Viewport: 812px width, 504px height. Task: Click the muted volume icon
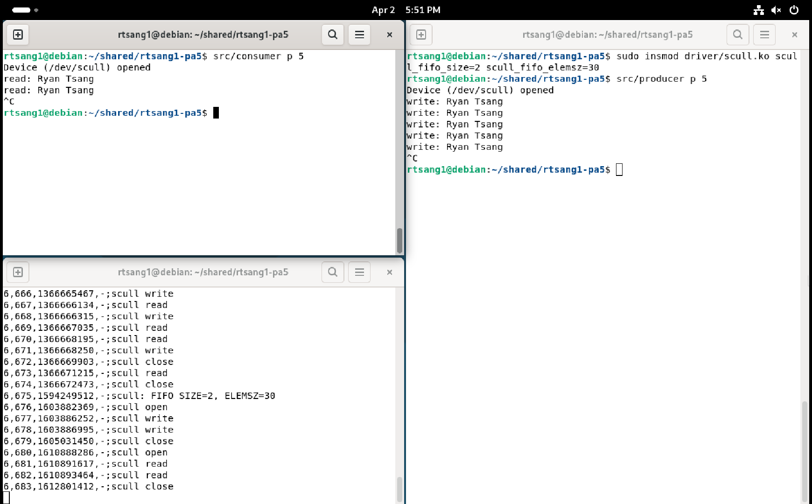pyautogui.click(x=776, y=10)
